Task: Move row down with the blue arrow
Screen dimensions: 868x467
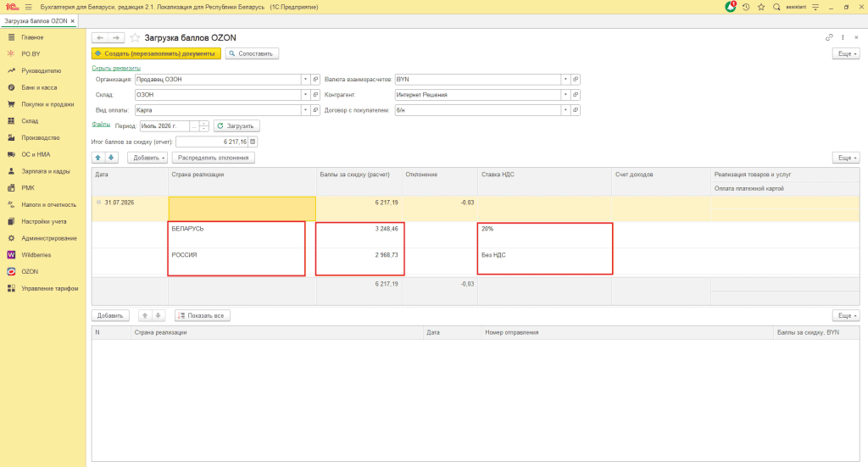Action: [x=111, y=158]
